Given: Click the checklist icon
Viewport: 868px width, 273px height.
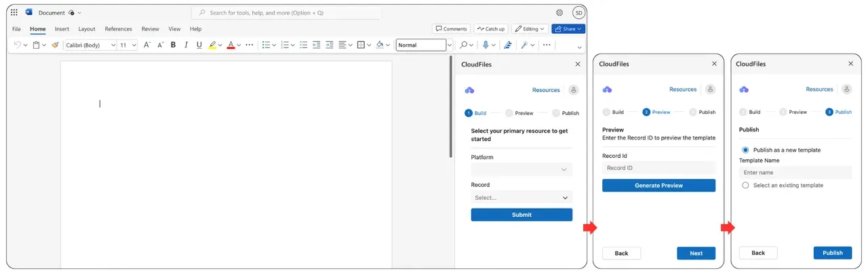Looking at the screenshot, I should click(303, 45).
